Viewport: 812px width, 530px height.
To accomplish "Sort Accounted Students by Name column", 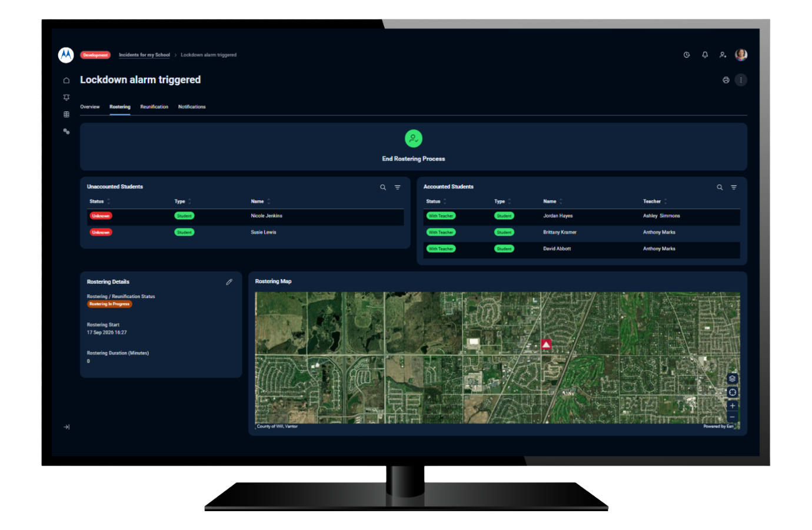I will tap(553, 201).
